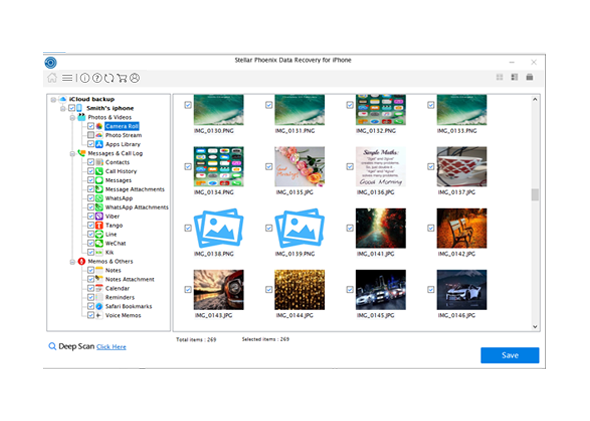Click the Call History phone icon
The image size is (590, 421).
99,171
